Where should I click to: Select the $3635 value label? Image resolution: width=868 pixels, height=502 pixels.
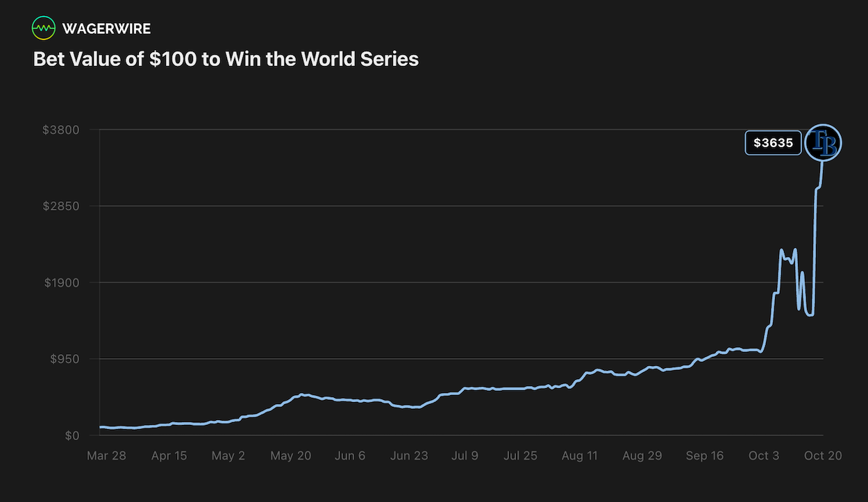pos(774,143)
